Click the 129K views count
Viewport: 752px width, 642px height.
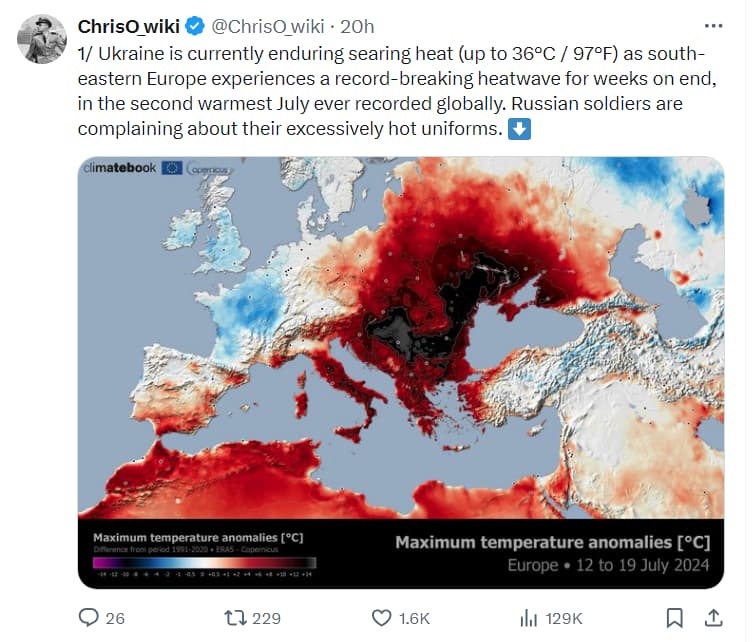click(x=563, y=618)
